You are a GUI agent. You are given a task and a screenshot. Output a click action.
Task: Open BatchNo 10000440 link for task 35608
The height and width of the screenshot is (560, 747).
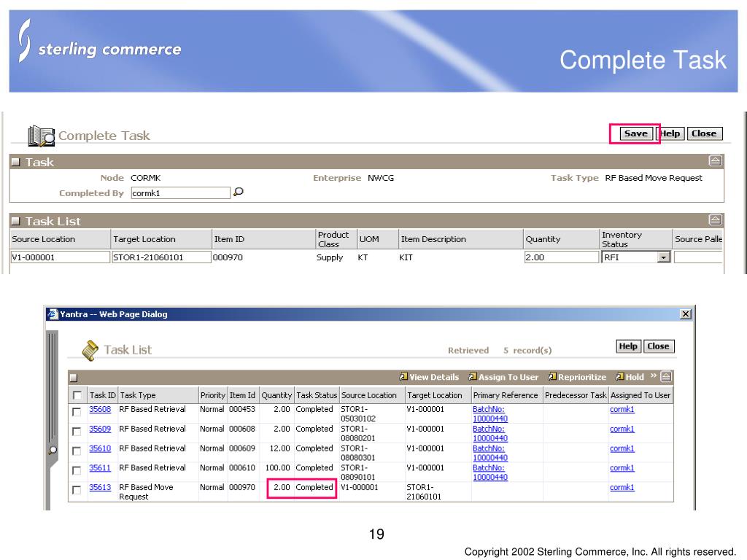[x=490, y=414]
